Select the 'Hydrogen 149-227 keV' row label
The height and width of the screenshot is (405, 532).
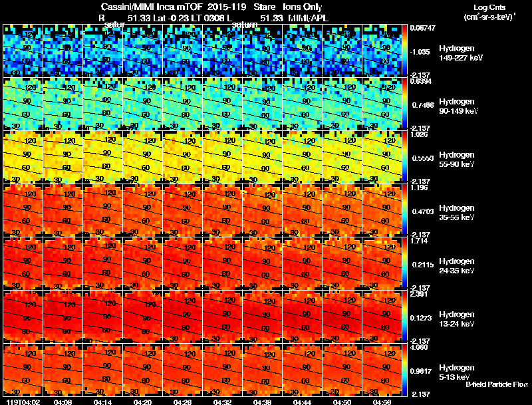pos(460,53)
